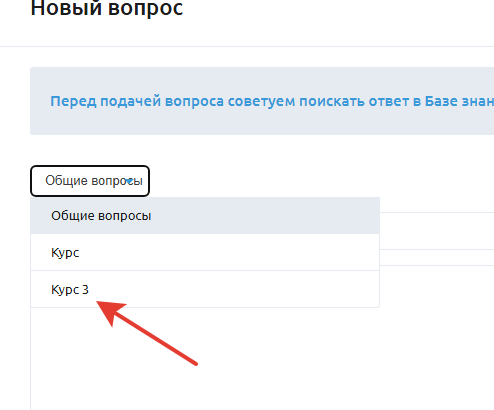Click the red arrow annotation head
The image size is (494, 410).
click(110, 312)
